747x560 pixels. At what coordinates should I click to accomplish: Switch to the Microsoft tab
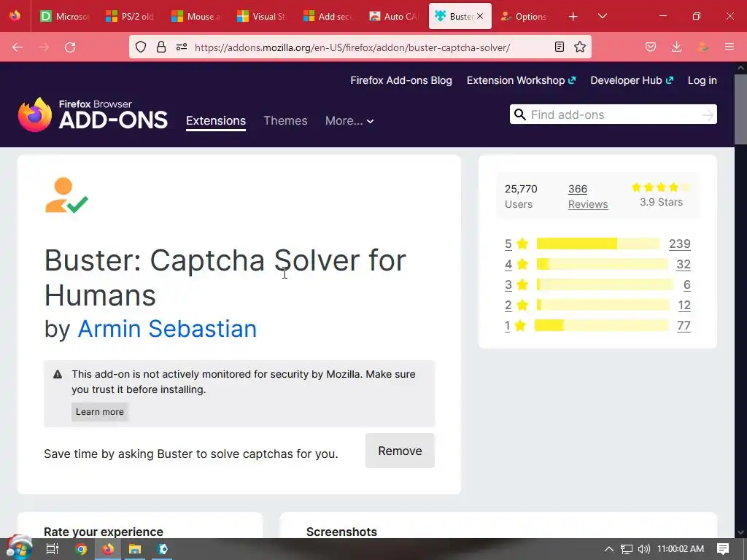pos(65,16)
